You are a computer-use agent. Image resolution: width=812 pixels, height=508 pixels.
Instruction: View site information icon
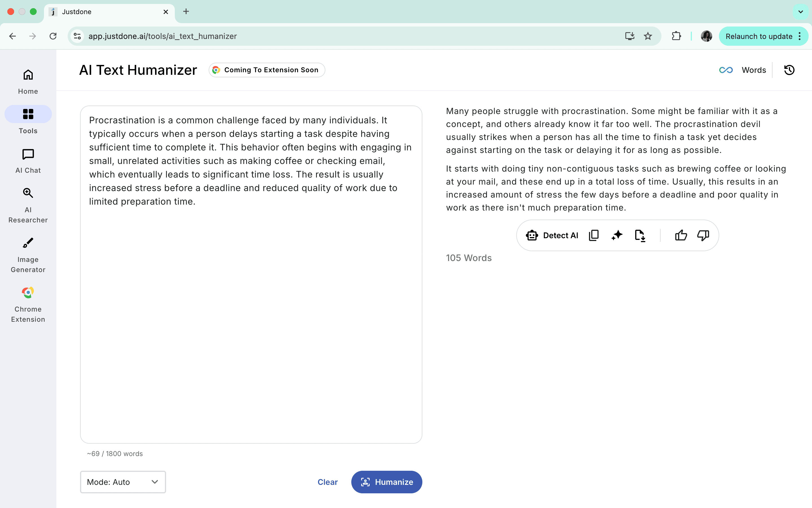point(78,36)
